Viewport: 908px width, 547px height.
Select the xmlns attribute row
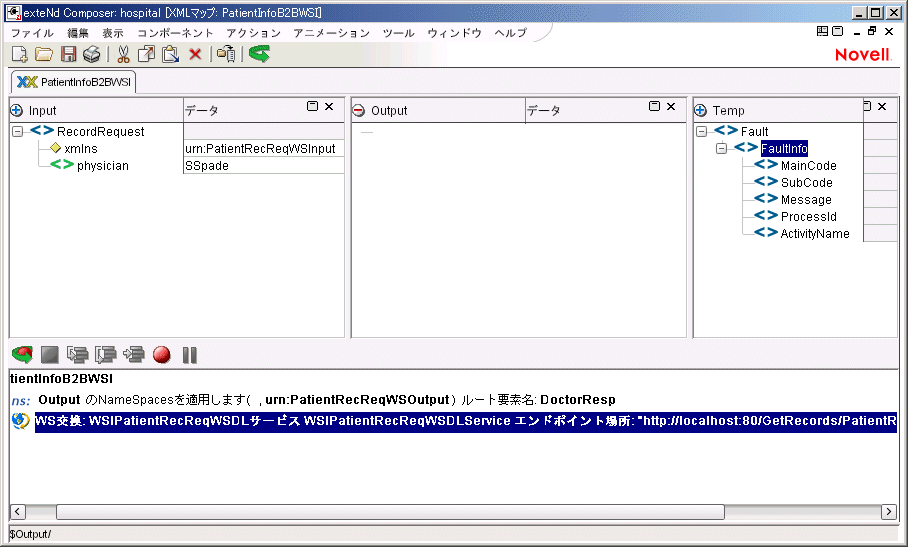tap(80, 149)
